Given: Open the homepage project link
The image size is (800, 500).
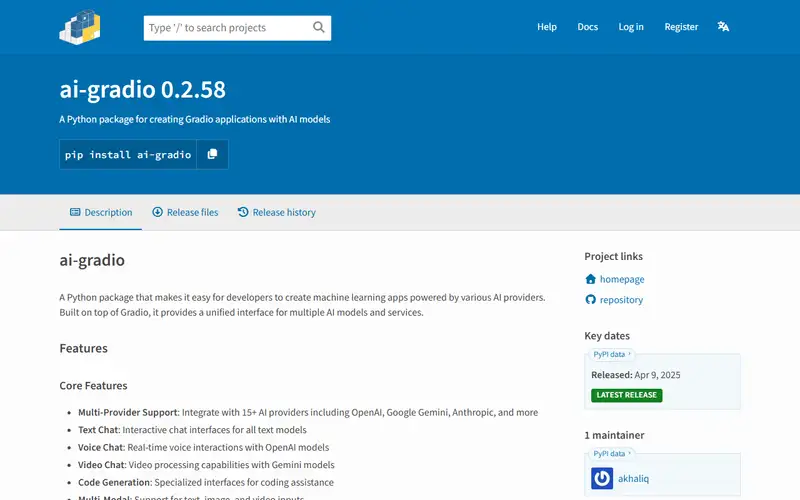Looking at the screenshot, I should click(622, 279).
